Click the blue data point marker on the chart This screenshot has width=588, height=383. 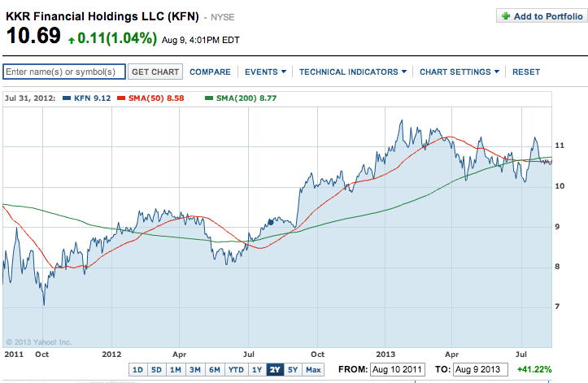[271, 223]
